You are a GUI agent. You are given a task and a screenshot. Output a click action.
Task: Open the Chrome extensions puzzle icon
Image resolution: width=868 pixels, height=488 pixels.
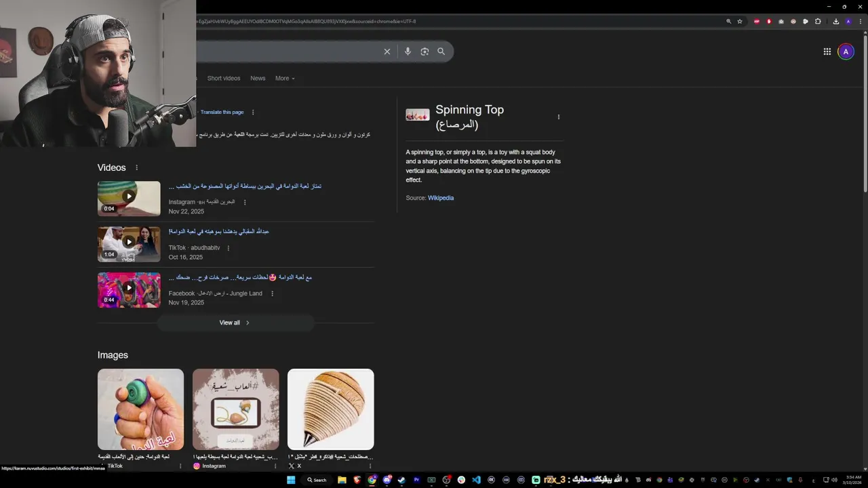point(818,21)
